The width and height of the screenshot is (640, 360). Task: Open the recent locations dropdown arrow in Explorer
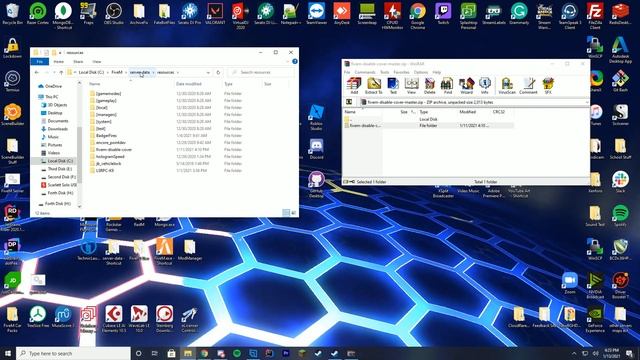pyautogui.click(x=54, y=72)
